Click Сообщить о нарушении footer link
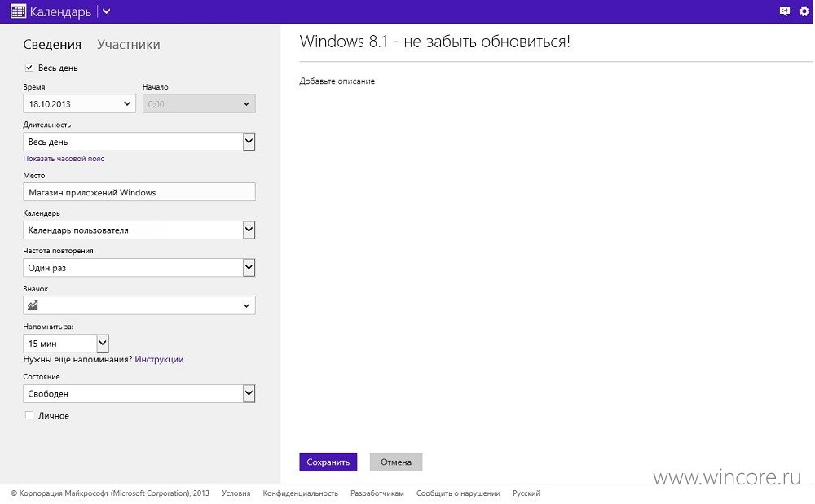Screen dimensions: 815x504 [x=458, y=493]
